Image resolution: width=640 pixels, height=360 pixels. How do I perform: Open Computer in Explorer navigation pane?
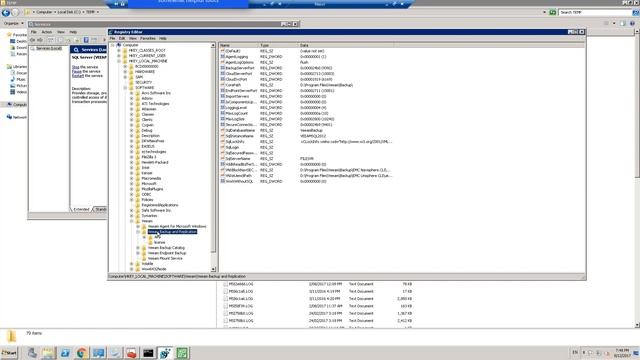[17, 104]
